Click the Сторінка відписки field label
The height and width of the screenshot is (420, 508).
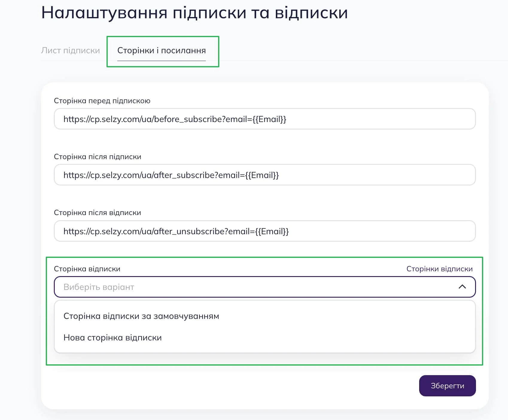point(87,269)
